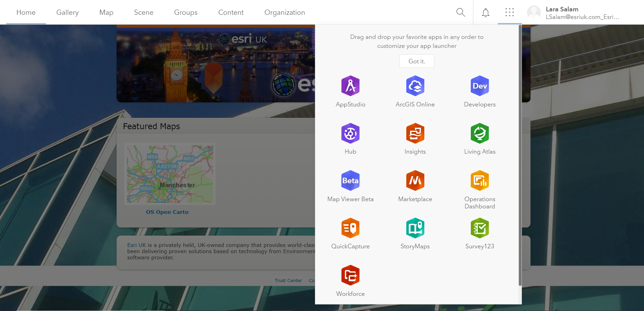The width and height of the screenshot is (644, 311).
Task: Open the Scene tab
Action: pos(143,12)
